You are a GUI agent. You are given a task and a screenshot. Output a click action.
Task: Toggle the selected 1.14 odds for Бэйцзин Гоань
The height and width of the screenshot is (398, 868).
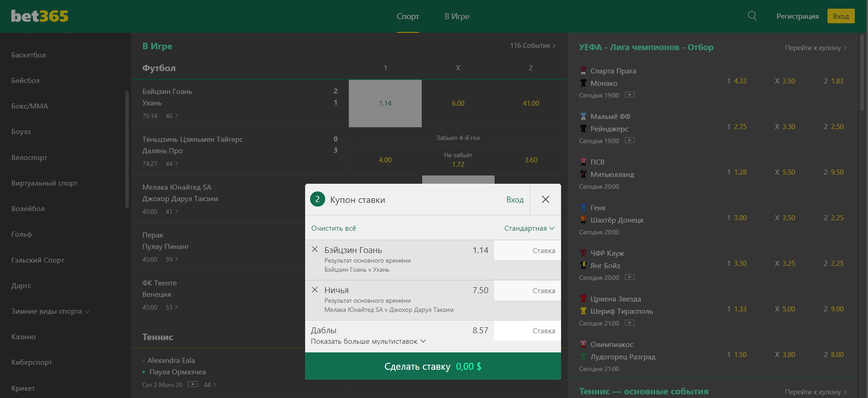[385, 103]
